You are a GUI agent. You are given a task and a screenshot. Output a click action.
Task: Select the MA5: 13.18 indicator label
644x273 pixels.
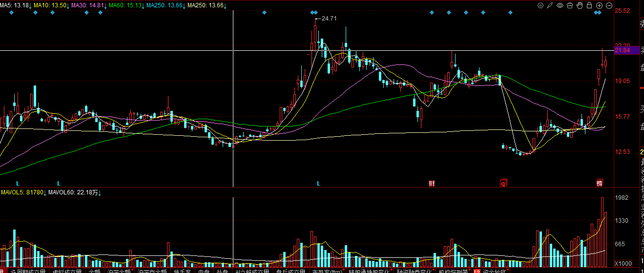tap(16, 5)
